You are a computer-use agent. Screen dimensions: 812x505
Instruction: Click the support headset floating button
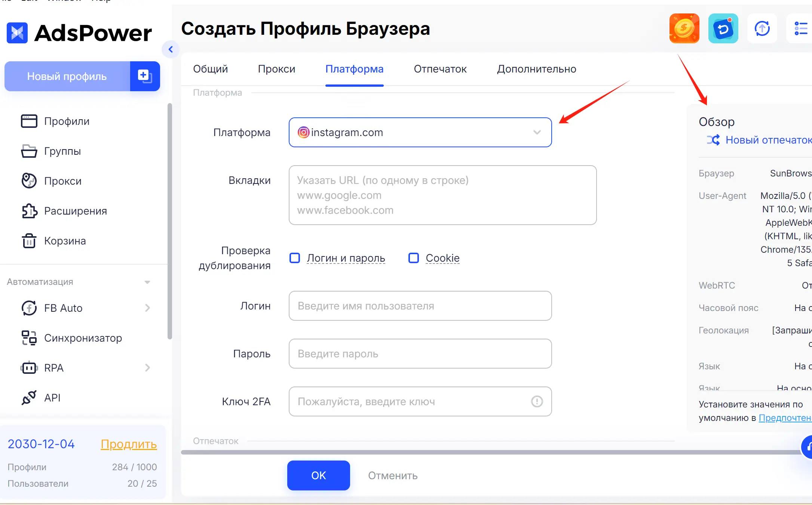point(807,447)
